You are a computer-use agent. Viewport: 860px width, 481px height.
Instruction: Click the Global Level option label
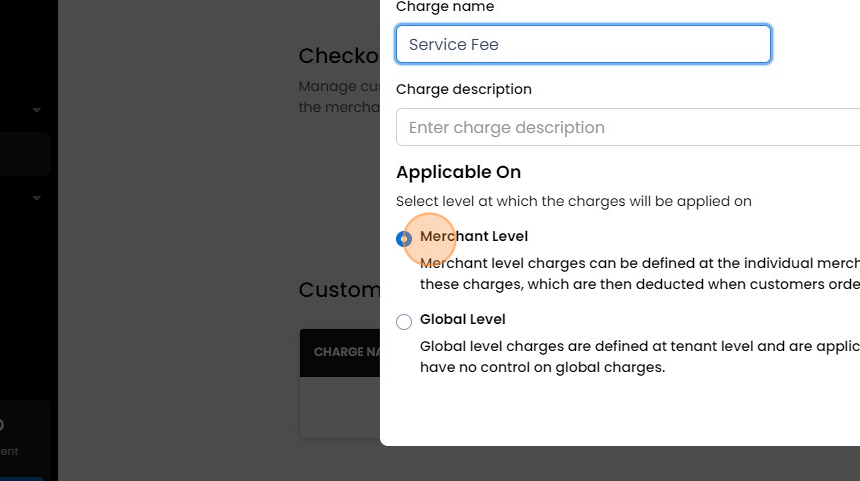click(x=463, y=320)
